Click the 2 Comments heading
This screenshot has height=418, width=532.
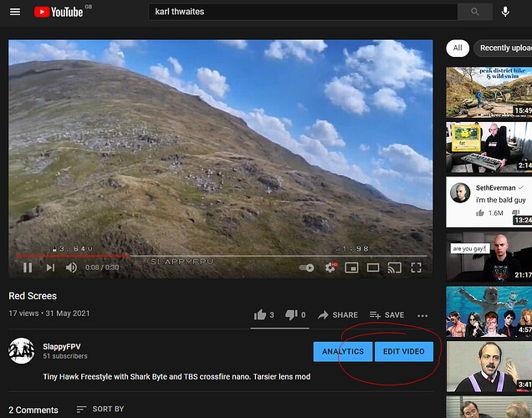tap(33, 410)
